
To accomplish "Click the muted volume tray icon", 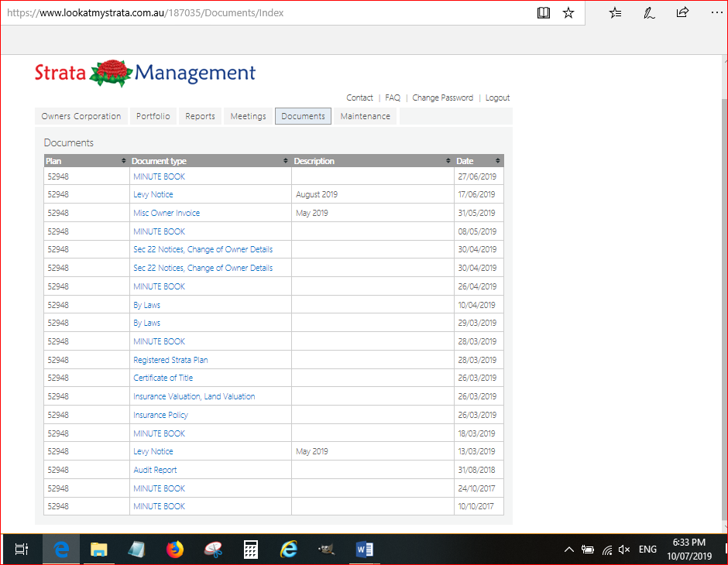I will (x=624, y=550).
